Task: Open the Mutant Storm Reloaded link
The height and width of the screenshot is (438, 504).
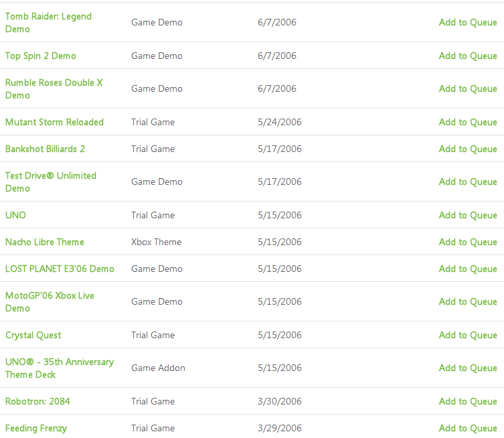Action: (54, 122)
